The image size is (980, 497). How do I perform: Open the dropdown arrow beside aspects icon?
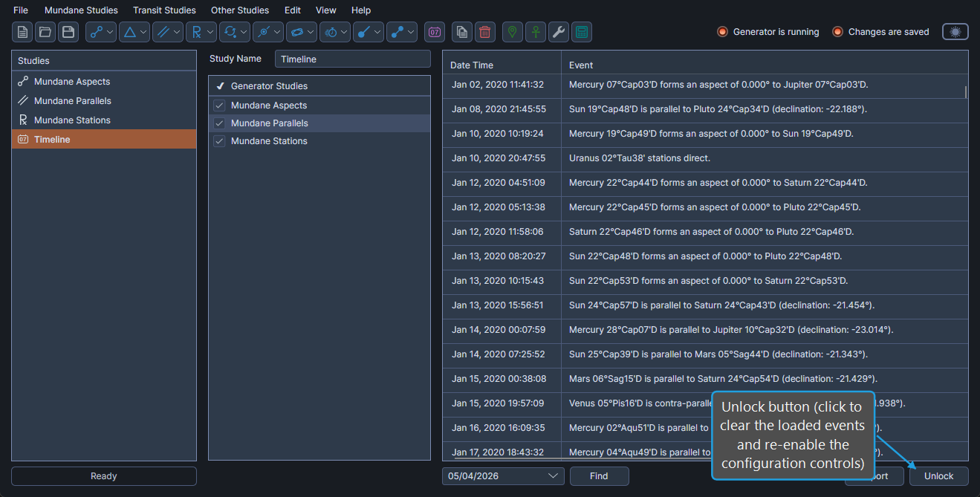[x=111, y=32]
